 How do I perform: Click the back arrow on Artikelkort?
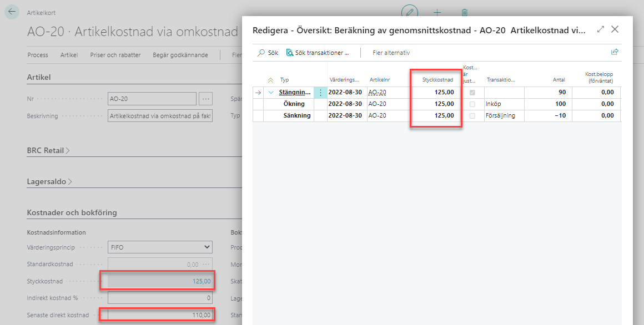(x=12, y=12)
